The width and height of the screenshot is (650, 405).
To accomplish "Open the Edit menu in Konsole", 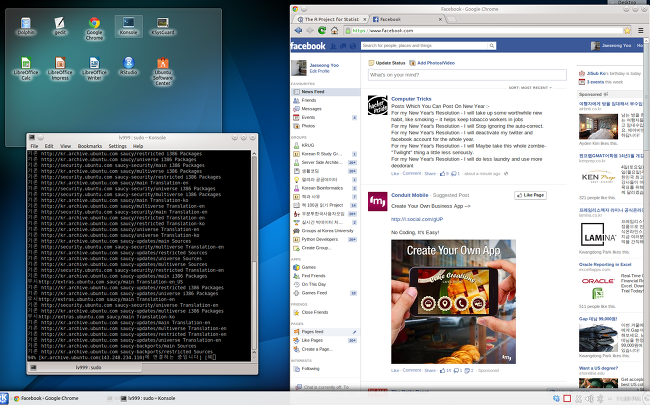I will tap(49, 146).
